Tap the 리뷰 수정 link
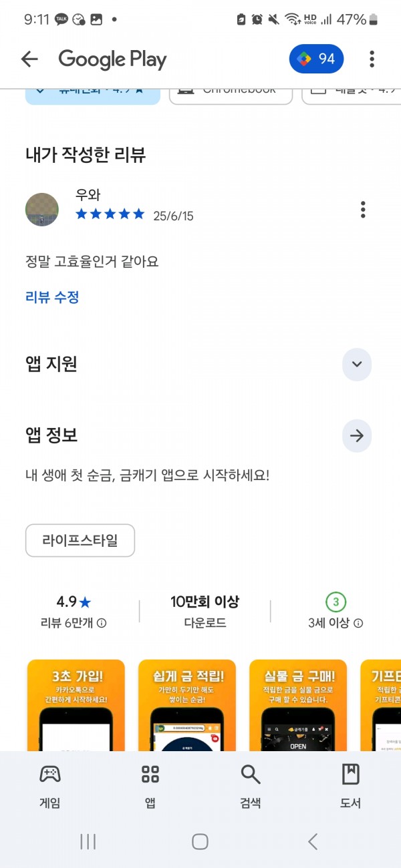 click(52, 297)
